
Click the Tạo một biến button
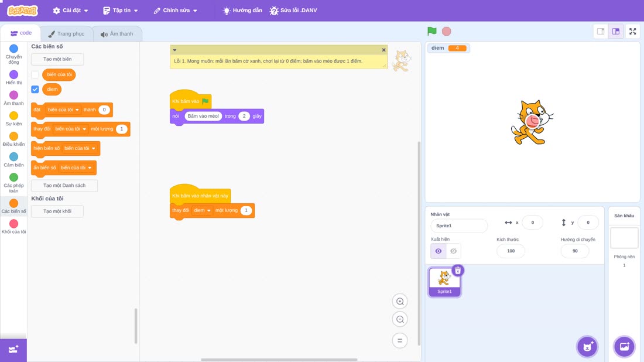[x=57, y=59]
